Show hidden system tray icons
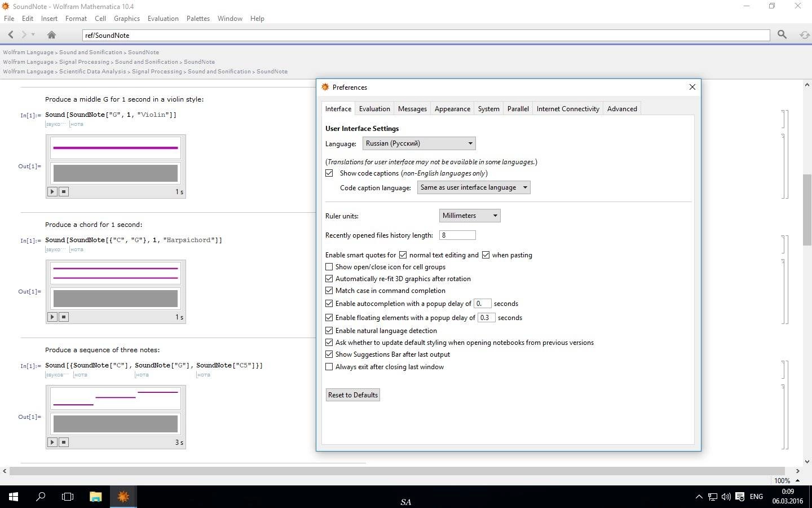The image size is (812, 508). tap(699, 497)
